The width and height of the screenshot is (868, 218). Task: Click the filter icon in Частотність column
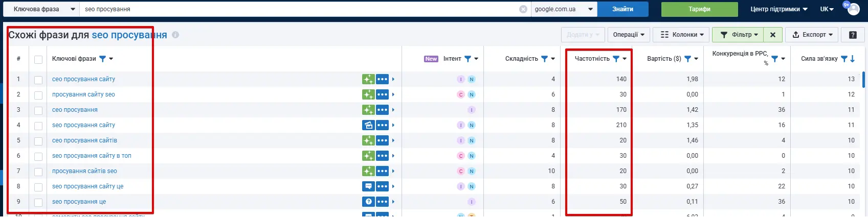(x=616, y=59)
